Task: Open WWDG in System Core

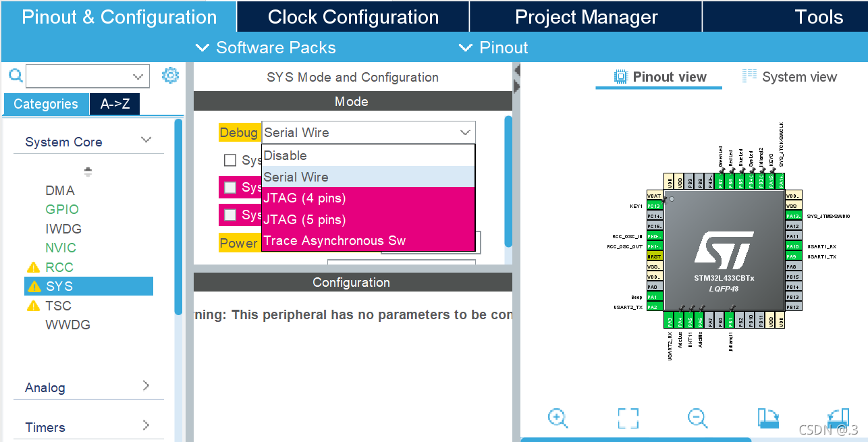Action: coord(67,325)
